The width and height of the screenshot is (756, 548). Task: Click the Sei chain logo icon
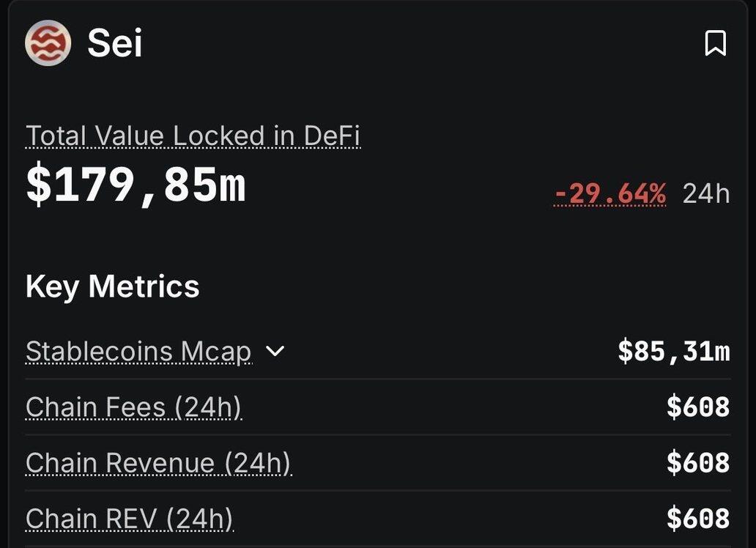click(x=48, y=43)
